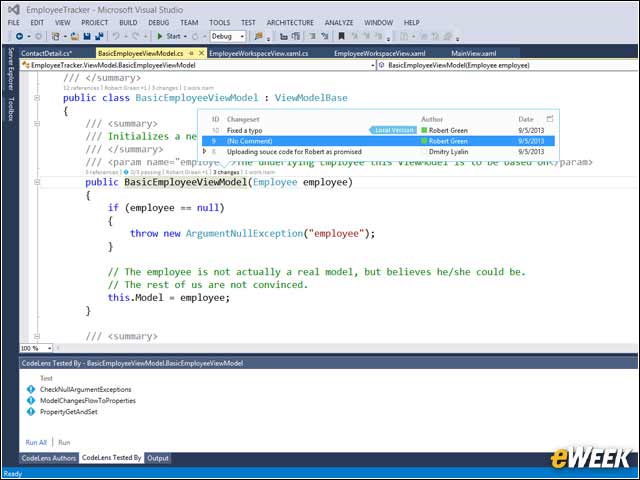This screenshot has width=640, height=480.
Task: Collapse the bottom summary comment outline
Action: pyautogui.click(x=37, y=336)
